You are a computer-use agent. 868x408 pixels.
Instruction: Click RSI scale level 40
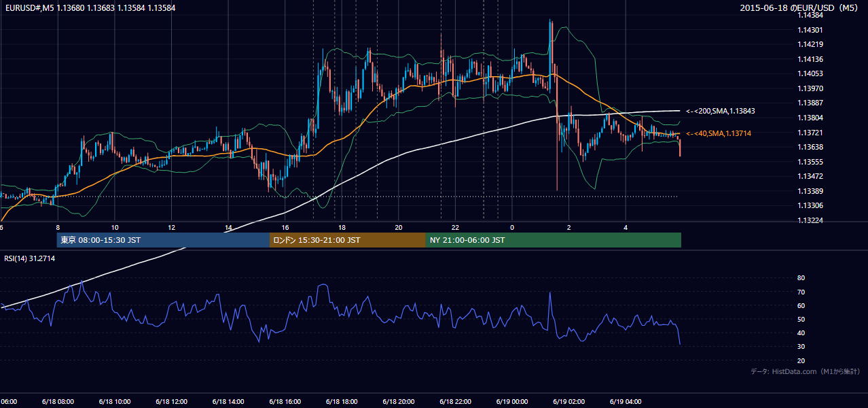[801, 333]
